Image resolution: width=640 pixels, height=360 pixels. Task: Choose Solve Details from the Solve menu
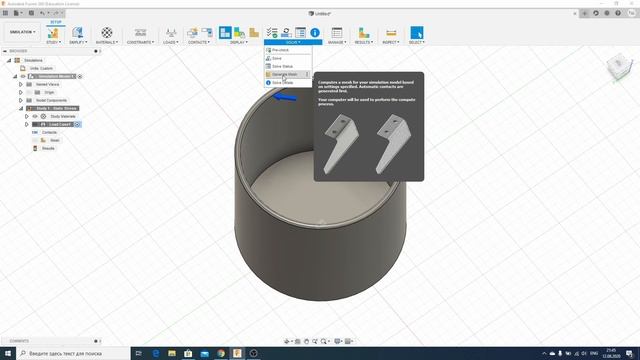tap(288, 82)
